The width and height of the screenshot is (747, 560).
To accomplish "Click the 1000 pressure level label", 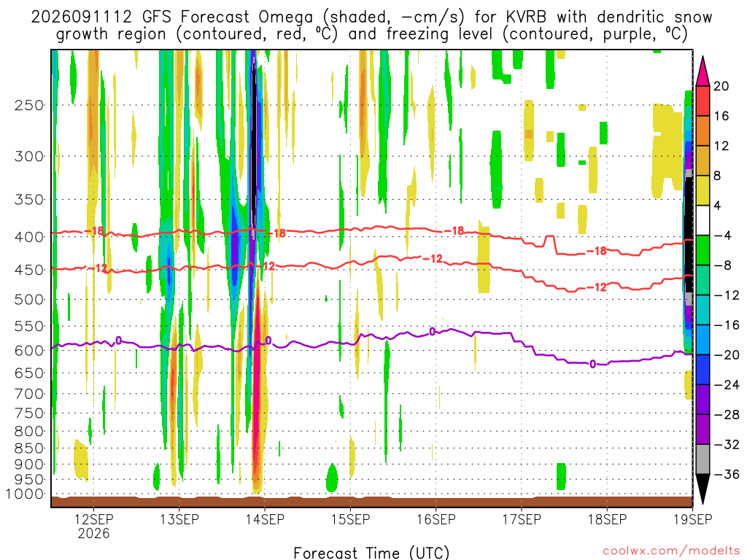I will (x=25, y=494).
